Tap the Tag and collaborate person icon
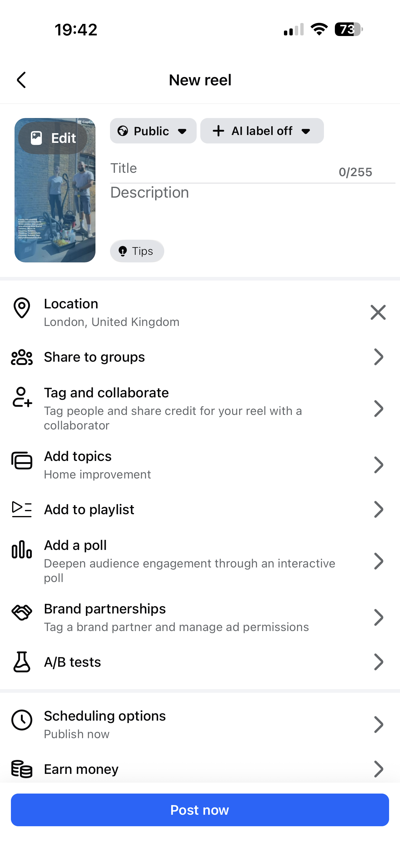The height and width of the screenshot is (868, 400). [22, 397]
